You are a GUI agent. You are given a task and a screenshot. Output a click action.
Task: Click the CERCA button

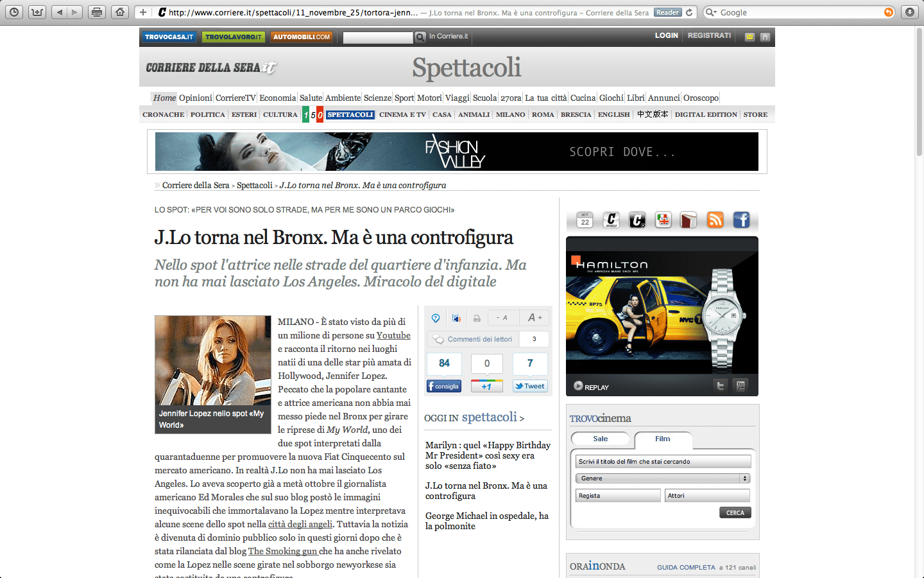pyautogui.click(x=735, y=512)
